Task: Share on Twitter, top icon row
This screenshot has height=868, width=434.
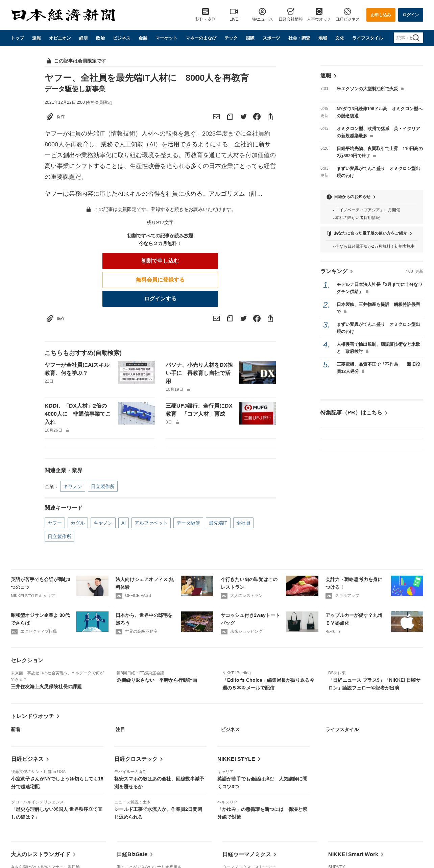Action: [x=243, y=117]
